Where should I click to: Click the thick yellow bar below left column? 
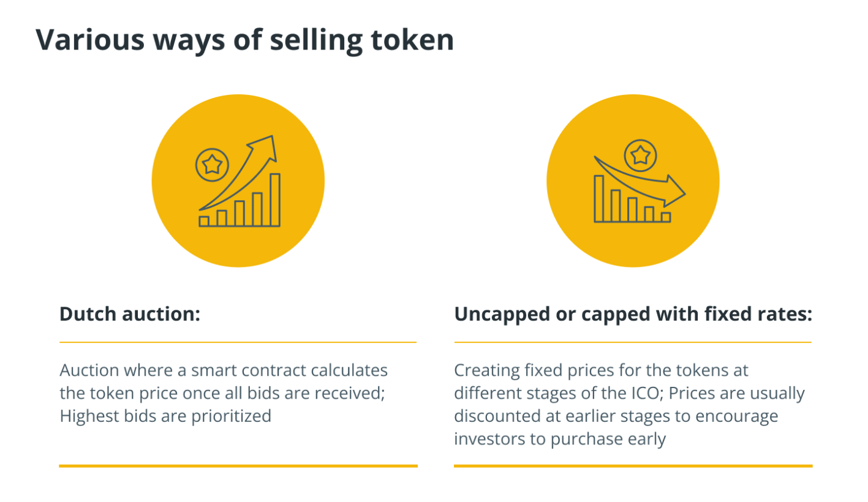coord(238,466)
